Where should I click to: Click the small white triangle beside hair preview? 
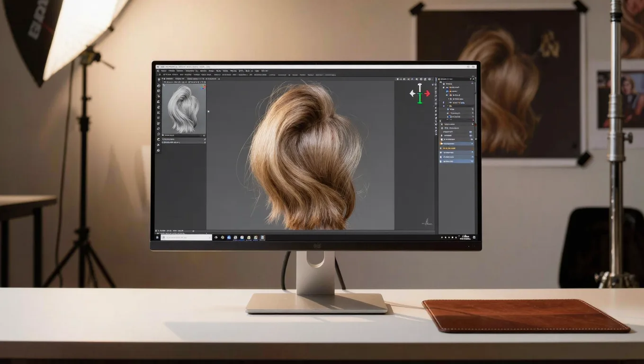coord(208,111)
